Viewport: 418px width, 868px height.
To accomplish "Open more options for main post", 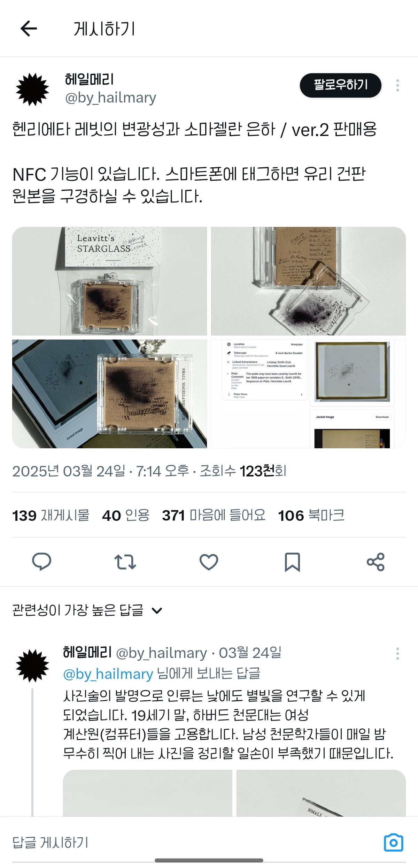I will (x=397, y=85).
